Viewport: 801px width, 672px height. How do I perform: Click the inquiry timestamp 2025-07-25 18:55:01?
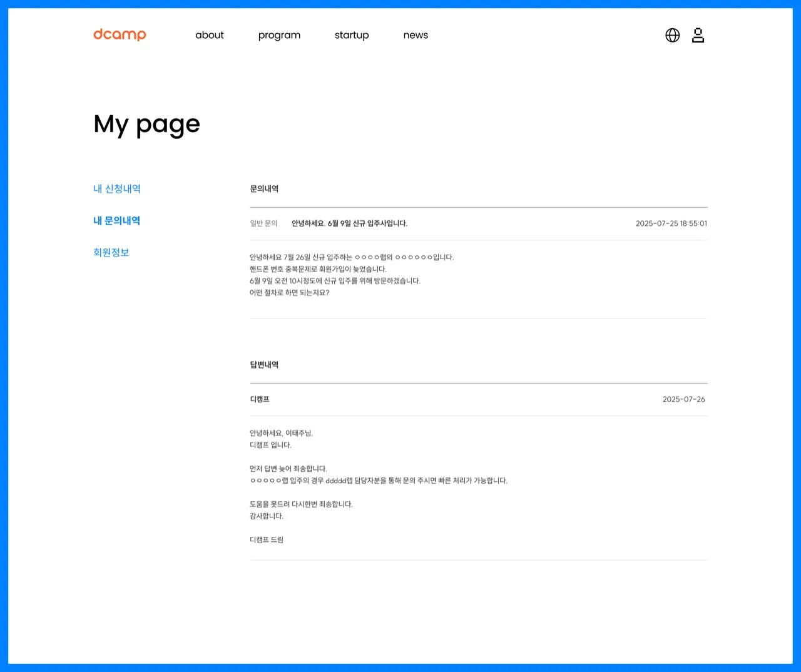[x=671, y=223]
